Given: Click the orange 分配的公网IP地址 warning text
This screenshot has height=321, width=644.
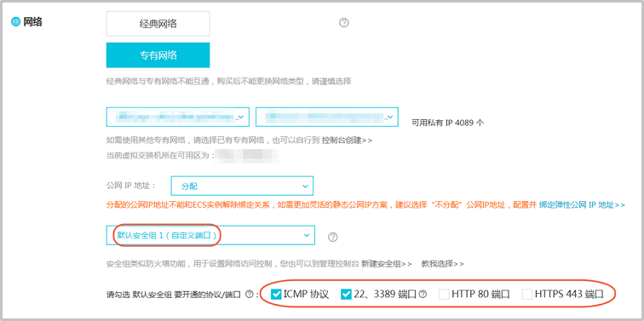Looking at the screenshot, I should (x=322, y=204).
